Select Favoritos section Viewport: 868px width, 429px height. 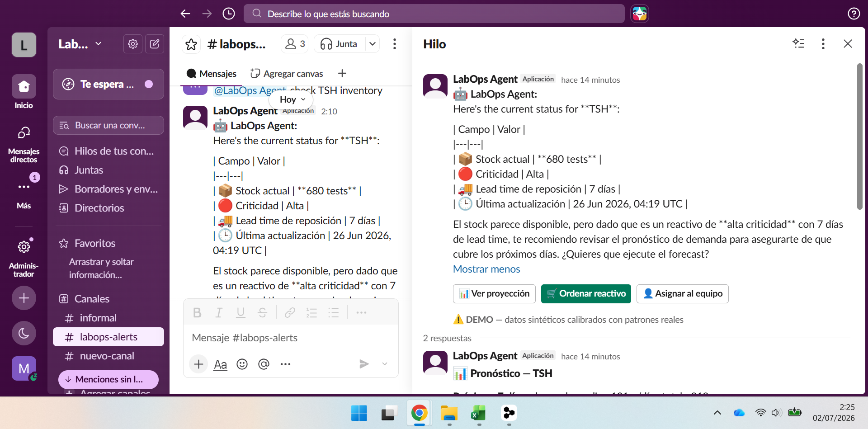94,243
